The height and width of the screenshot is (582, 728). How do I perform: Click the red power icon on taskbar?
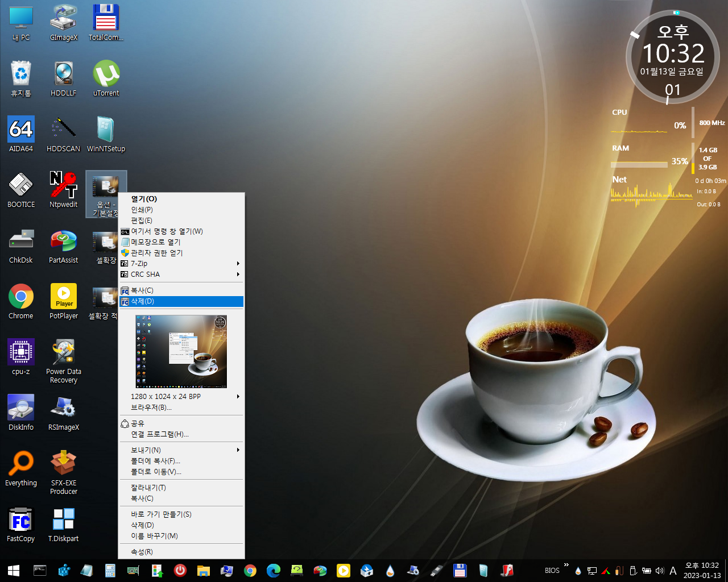180,571
